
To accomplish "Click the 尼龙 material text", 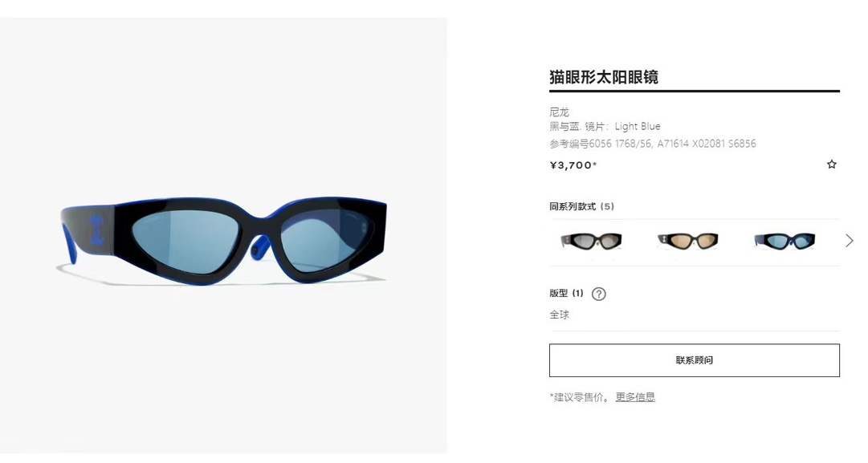I will (x=559, y=112).
